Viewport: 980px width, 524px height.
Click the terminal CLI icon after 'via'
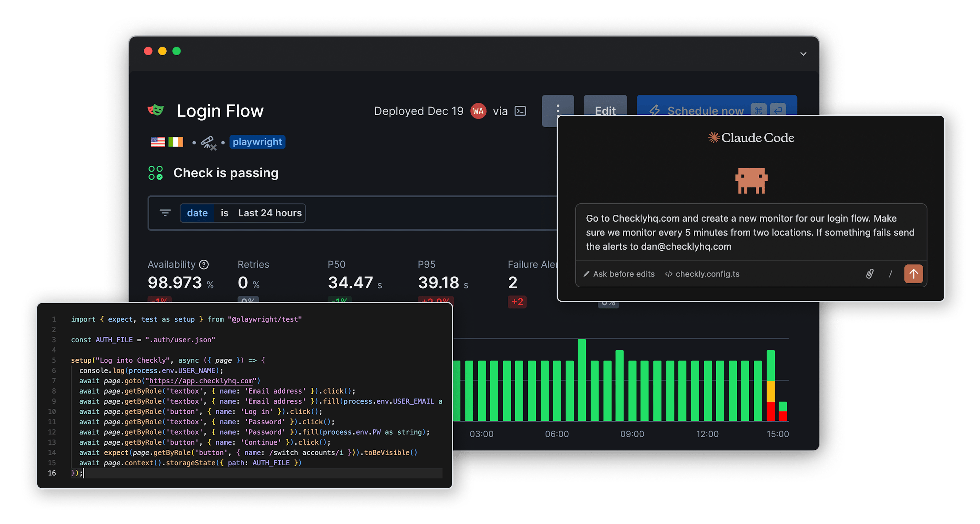point(520,111)
